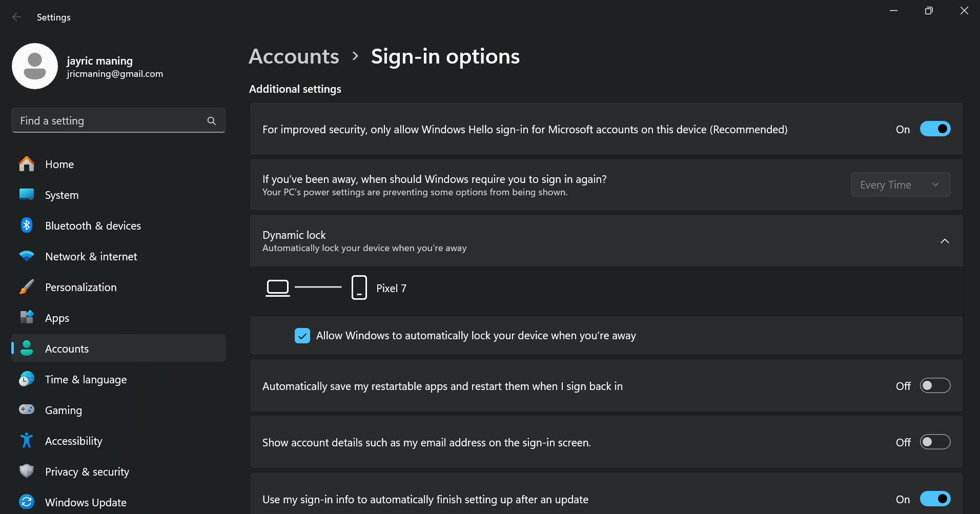Uncheck automatic device lock when away
This screenshot has height=514, width=980.
pos(302,336)
